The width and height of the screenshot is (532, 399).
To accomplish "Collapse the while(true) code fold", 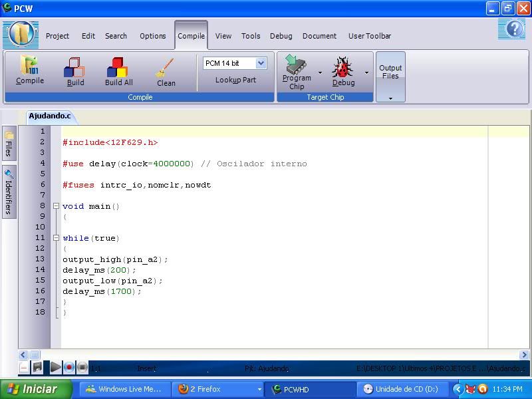I will (57, 238).
